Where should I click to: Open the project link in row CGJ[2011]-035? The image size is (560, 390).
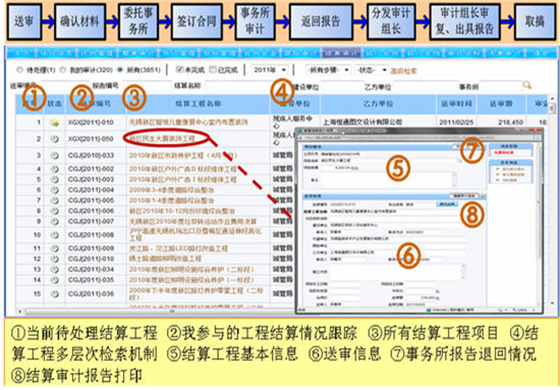(x=191, y=280)
